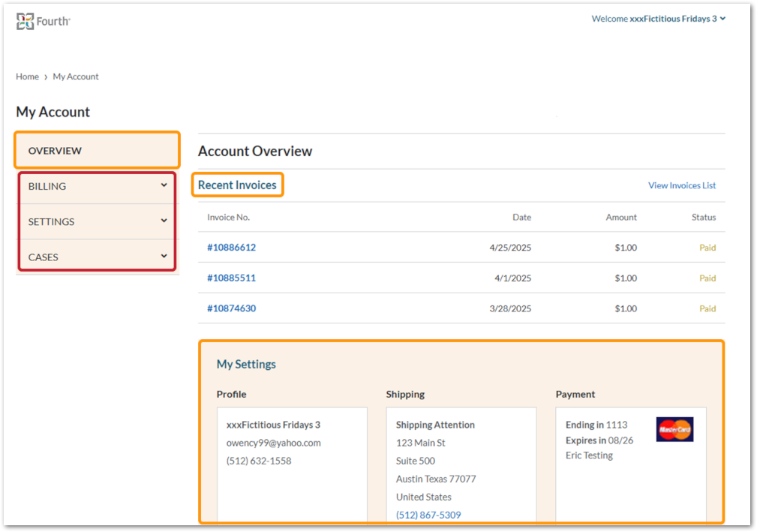Image resolution: width=757 pixels, height=532 pixels.
Task: Open View Invoices List link
Action: pyautogui.click(x=681, y=185)
